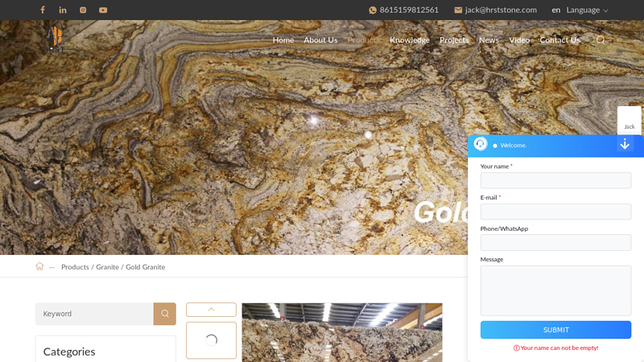Focus the Your name field

point(555,180)
